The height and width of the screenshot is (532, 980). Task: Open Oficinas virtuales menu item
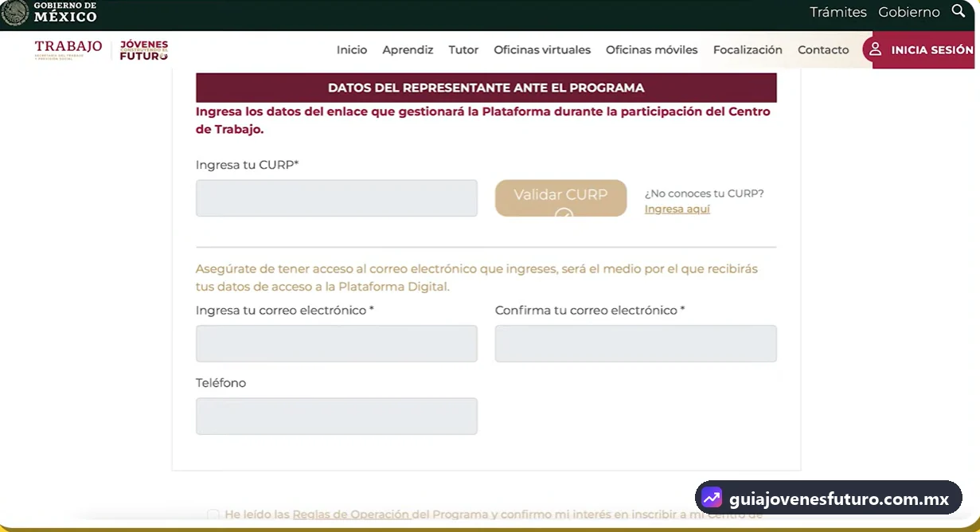[x=542, y=49]
